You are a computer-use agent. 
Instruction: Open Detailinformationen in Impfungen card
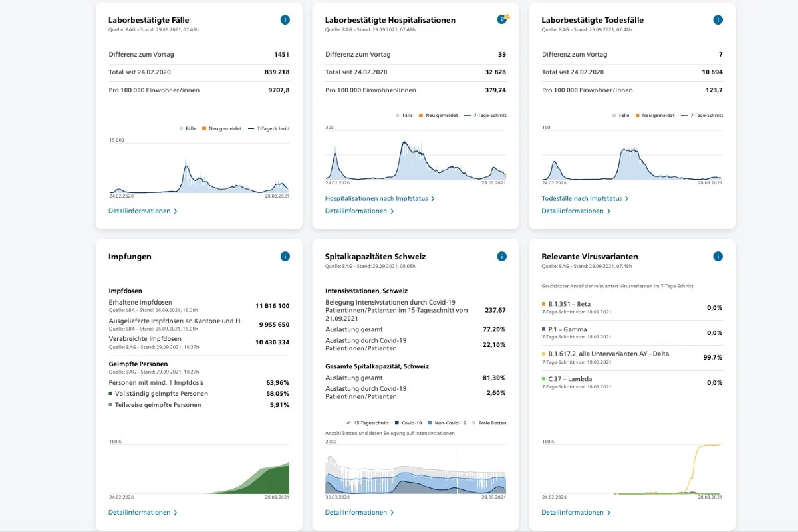[x=143, y=513]
